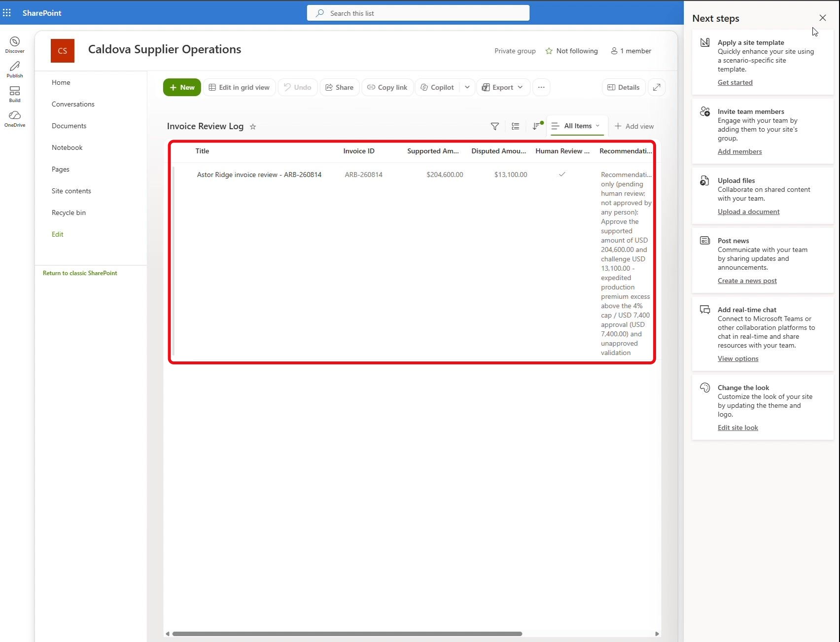Open the Copilot split-button chevron
840x642 pixels.
click(x=467, y=87)
